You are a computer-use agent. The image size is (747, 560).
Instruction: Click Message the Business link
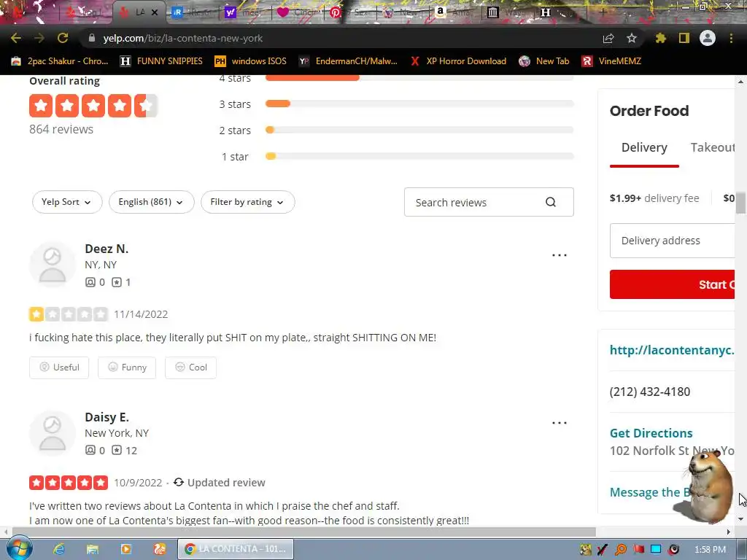(650, 492)
